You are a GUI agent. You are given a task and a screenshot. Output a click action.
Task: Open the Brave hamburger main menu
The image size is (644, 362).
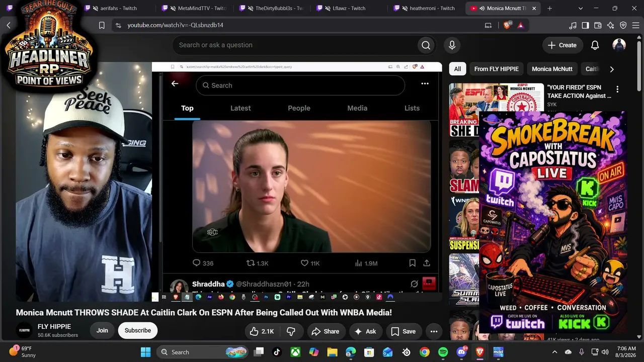pos(635,25)
